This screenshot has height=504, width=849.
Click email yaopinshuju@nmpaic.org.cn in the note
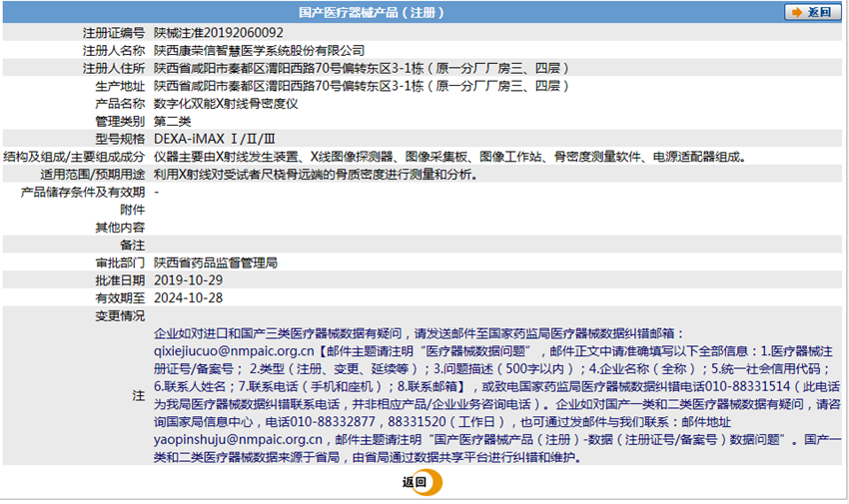(x=239, y=440)
